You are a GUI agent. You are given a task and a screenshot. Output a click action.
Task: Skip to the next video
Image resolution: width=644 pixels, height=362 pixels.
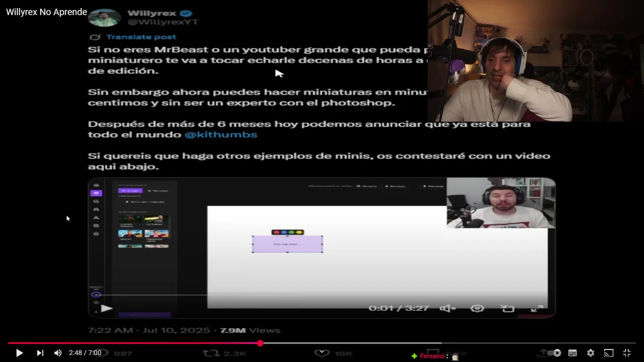pos(40,353)
